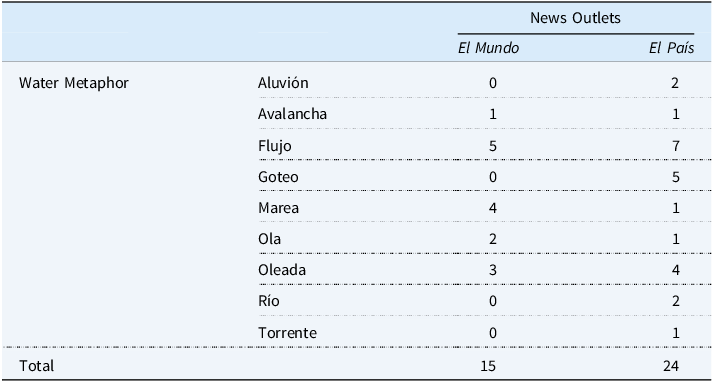
Task: Select El País value 5 for Goteo
Action: pyautogui.click(x=675, y=176)
